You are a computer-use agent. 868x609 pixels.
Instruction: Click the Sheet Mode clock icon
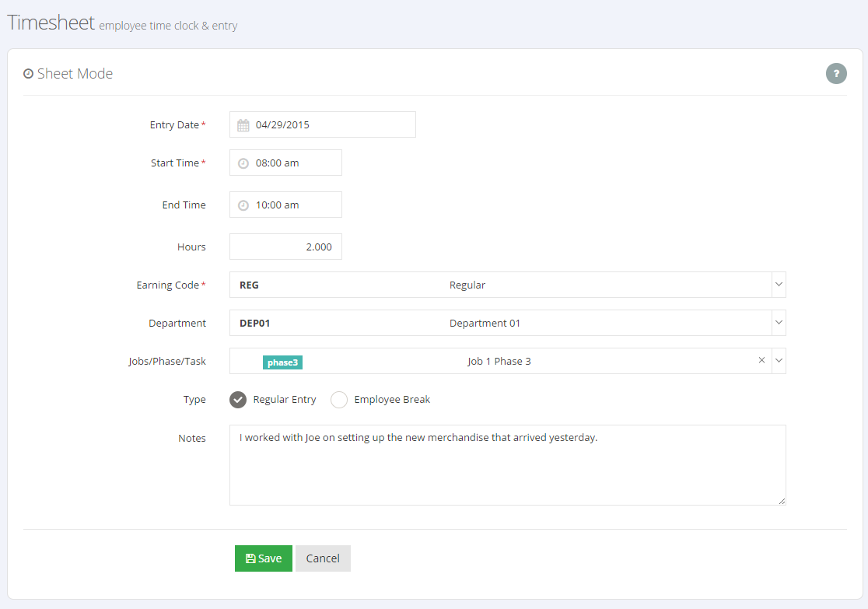[x=29, y=74]
